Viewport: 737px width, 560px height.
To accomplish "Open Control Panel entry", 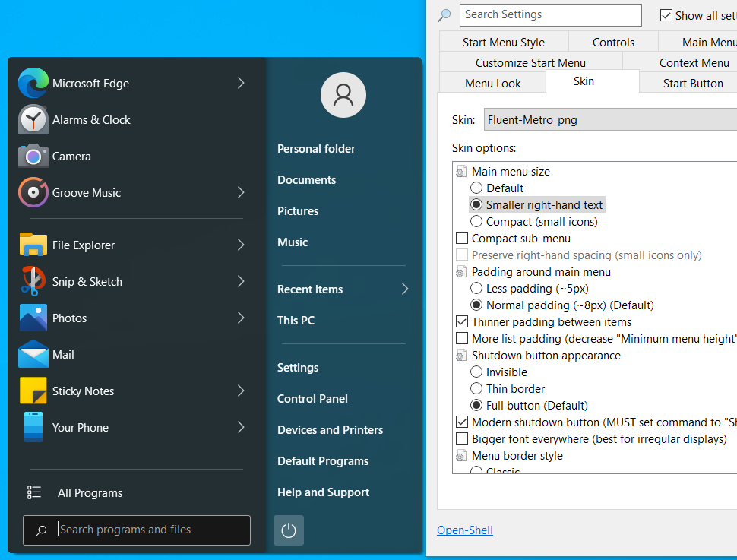I will pyautogui.click(x=312, y=399).
